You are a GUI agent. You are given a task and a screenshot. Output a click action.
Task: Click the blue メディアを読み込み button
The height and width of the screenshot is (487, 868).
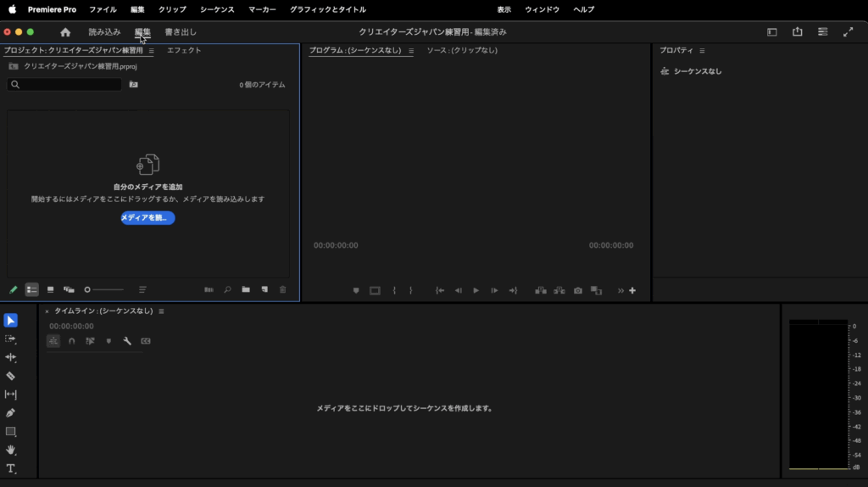[147, 218]
